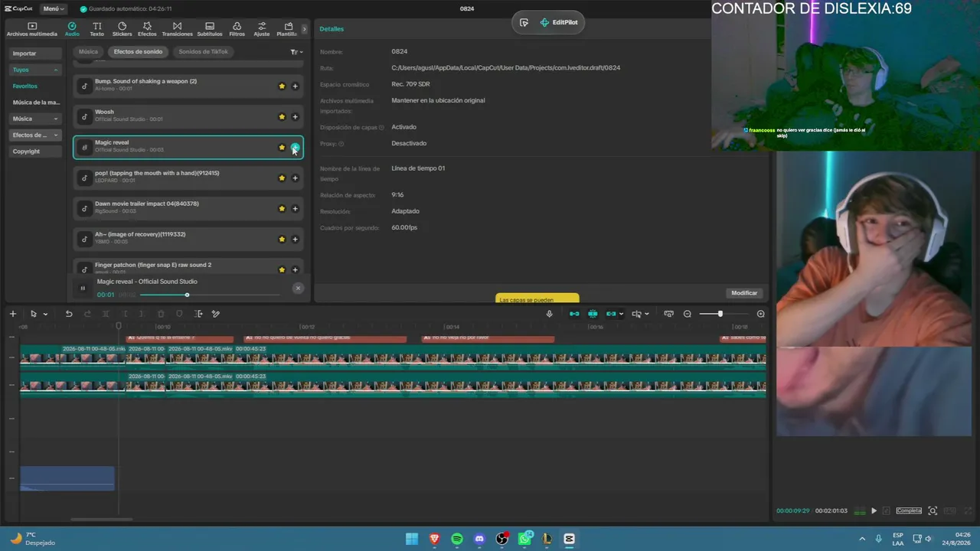The height and width of the screenshot is (551, 980).
Task: Open the Subtítulos panel
Action: click(x=210, y=29)
